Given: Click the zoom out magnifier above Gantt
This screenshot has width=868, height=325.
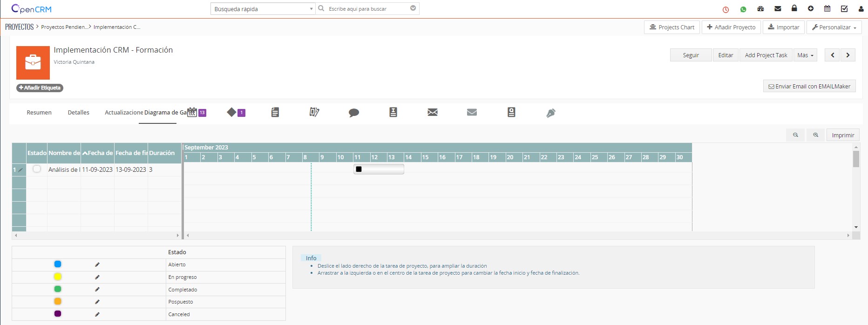Looking at the screenshot, I should coord(795,135).
